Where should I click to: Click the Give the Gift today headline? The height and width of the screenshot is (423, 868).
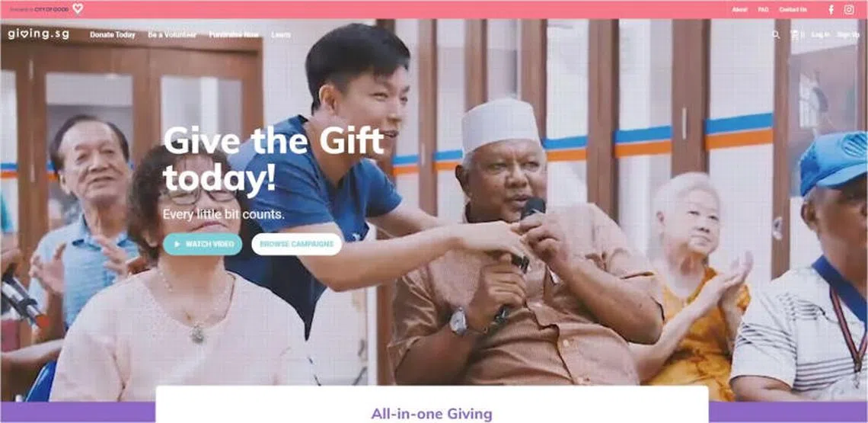273,159
